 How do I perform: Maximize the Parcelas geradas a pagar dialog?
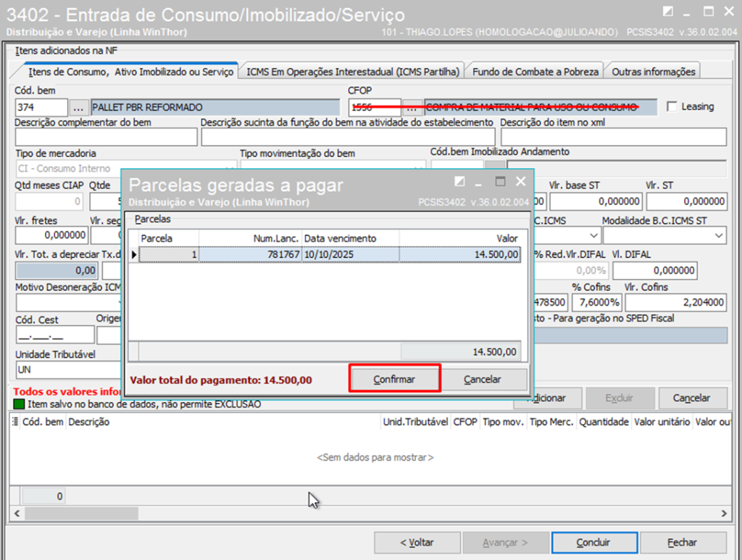[x=500, y=181]
